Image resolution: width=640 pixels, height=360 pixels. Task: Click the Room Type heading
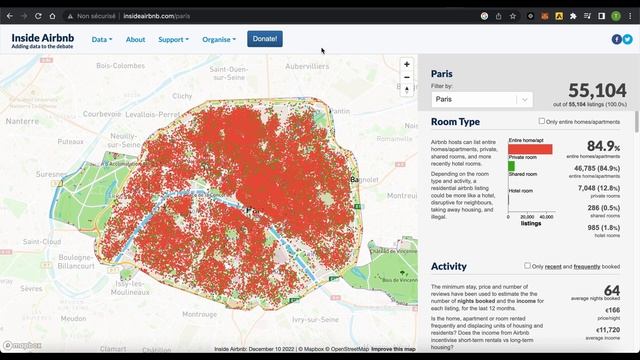point(455,122)
